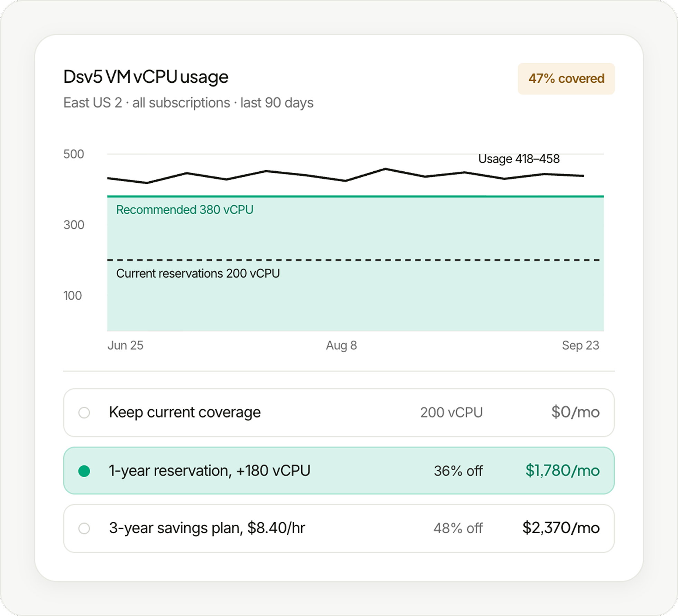
Task: Click the Dsv5 VM vCPU usage title
Action: point(146,76)
